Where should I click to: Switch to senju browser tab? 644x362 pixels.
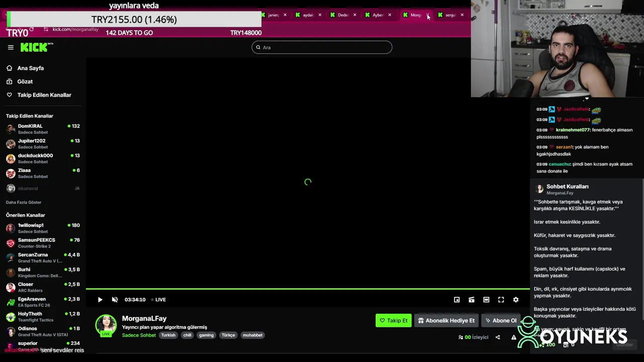[x=450, y=15]
